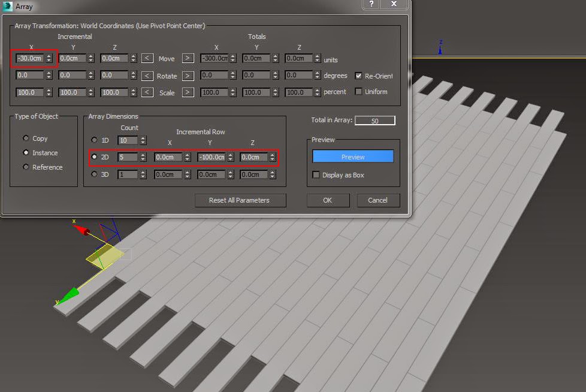Select the 3D array dimension radio button
The height and width of the screenshot is (392, 586).
[94, 174]
